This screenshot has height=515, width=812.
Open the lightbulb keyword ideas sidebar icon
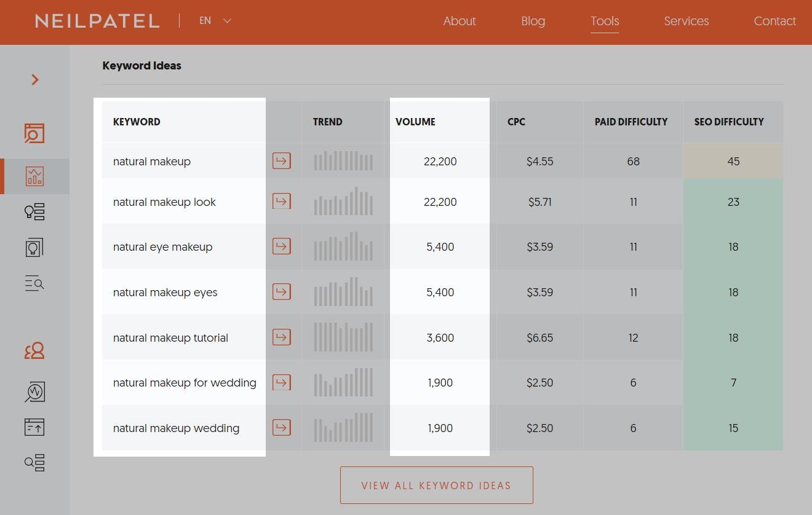click(x=34, y=212)
